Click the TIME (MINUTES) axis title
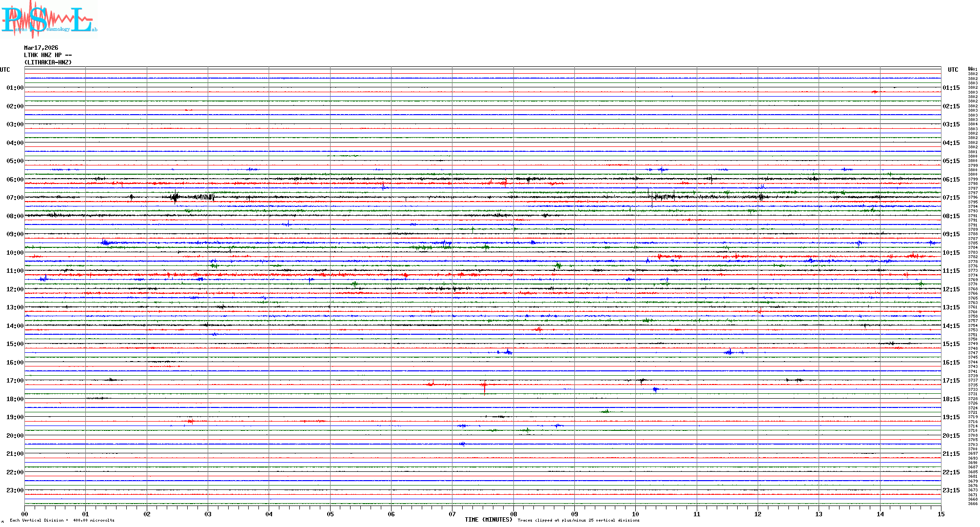 coord(488,520)
